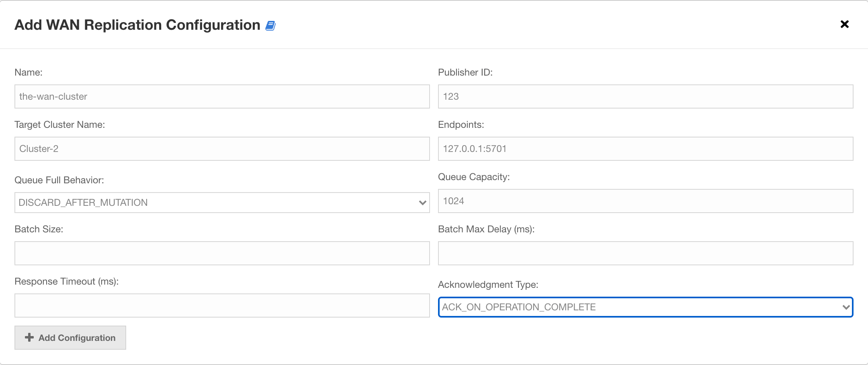Select the Response Timeout (ms) input box
Viewport: 868px width, 365px height.
point(222,306)
